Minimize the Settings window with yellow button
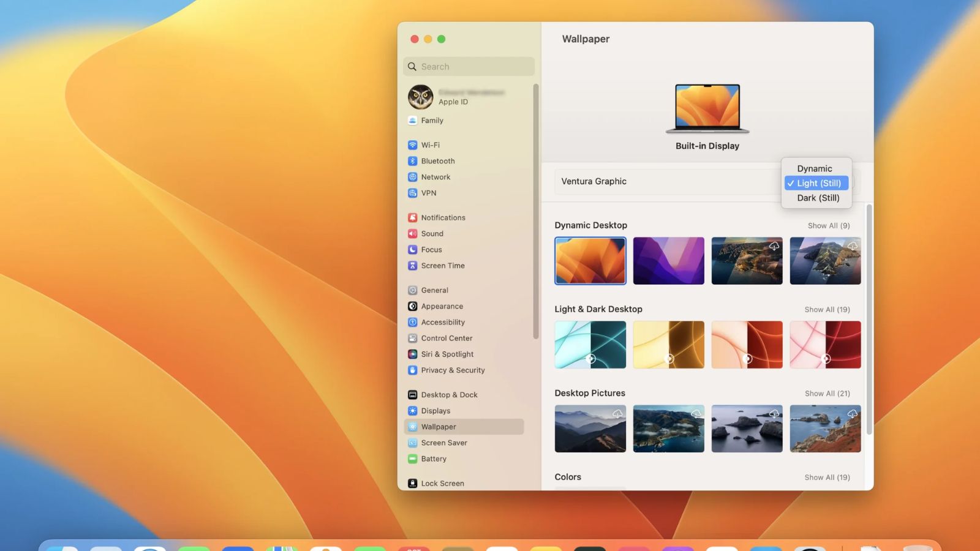980x551 pixels. pyautogui.click(x=428, y=39)
